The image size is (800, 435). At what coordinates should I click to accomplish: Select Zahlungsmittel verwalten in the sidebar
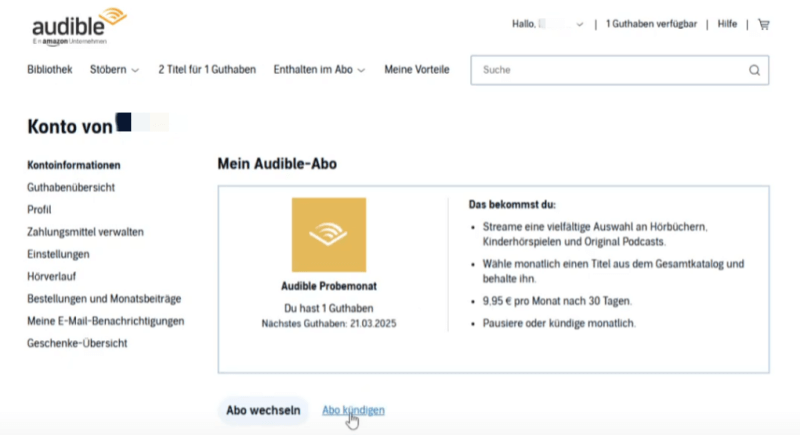tap(85, 232)
